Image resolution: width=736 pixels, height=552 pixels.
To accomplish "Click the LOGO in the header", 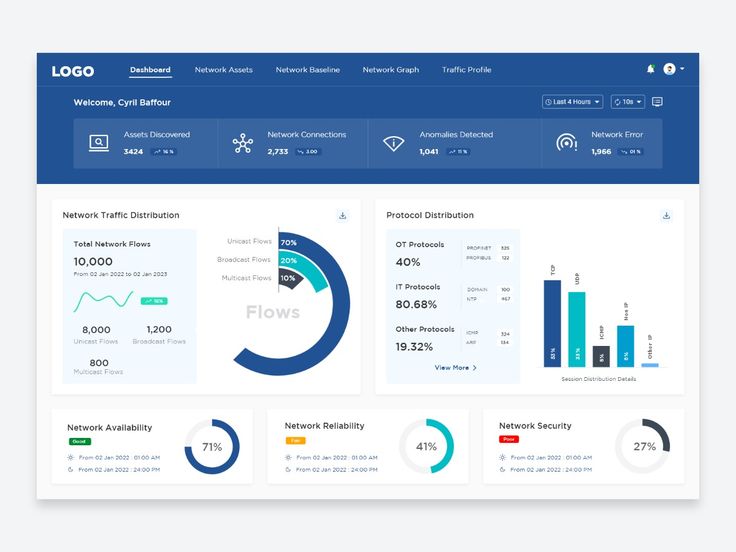I will (73, 71).
